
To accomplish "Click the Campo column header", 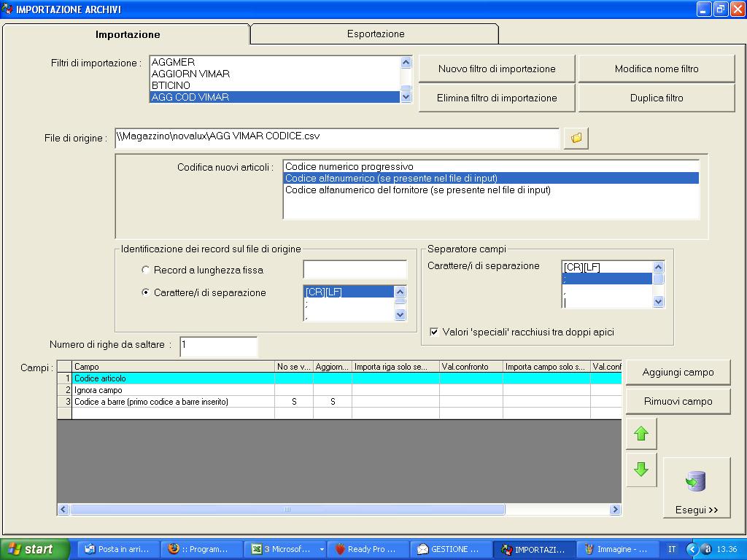I will point(173,367).
